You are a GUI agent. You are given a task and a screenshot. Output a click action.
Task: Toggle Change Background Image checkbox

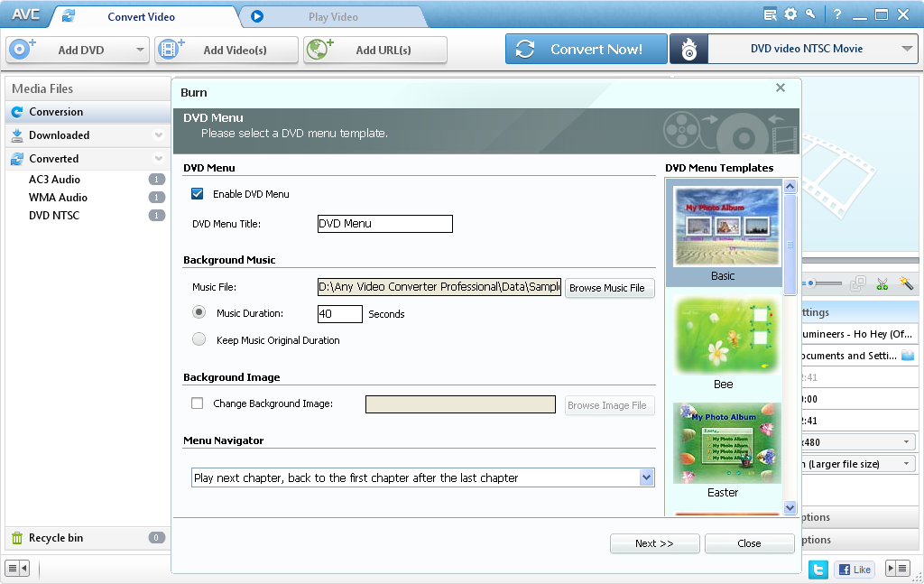pos(198,403)
